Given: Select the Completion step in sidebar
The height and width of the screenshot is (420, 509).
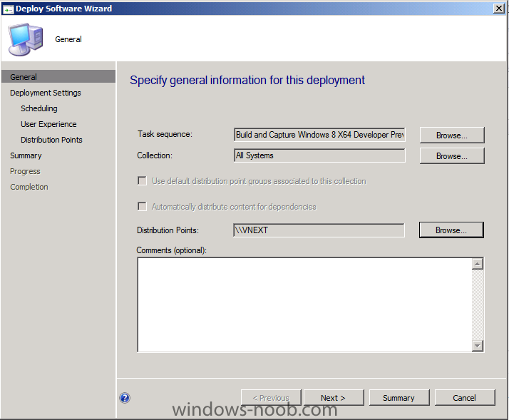Looking at the screenshot, I should [29, 187].
